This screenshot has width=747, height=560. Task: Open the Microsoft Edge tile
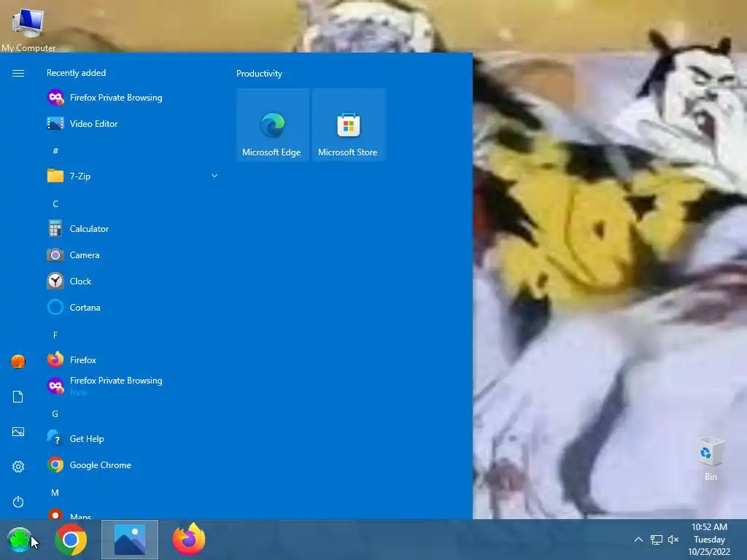[x=273, y=125]
